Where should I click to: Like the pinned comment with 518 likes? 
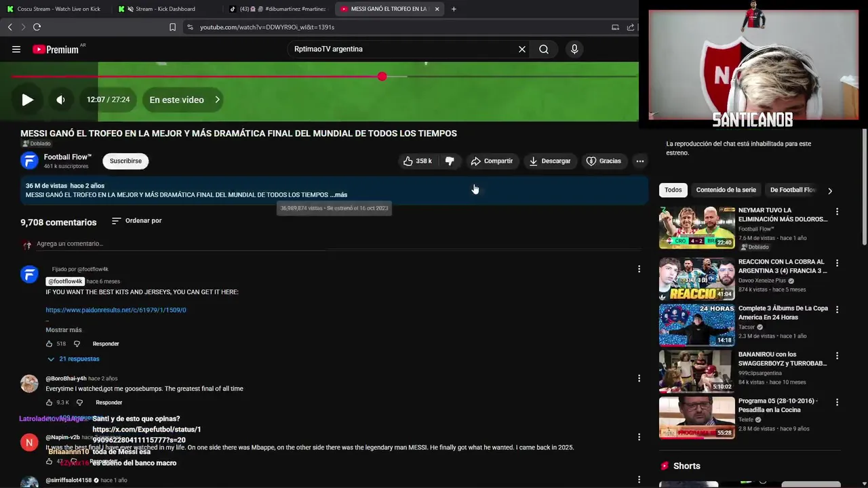coord(50,344)
